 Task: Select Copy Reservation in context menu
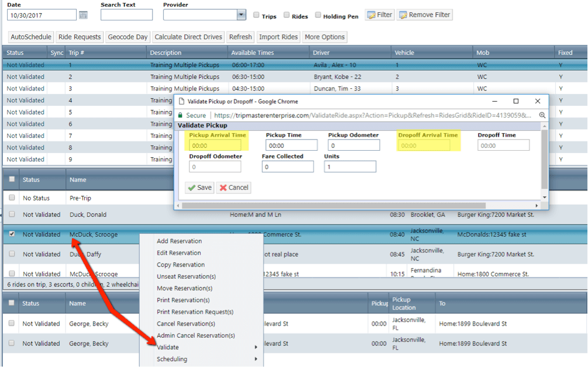180,265
